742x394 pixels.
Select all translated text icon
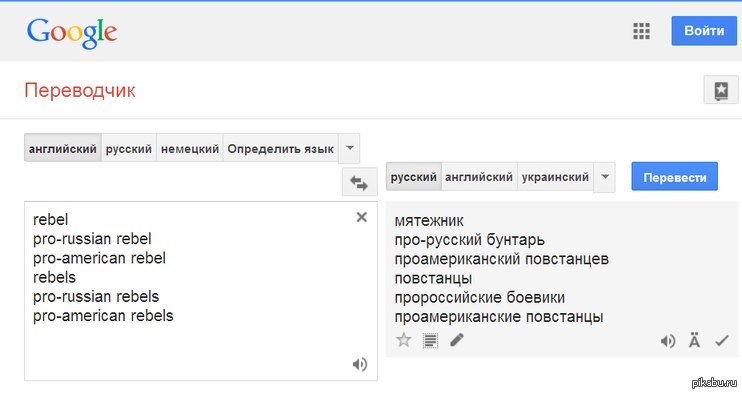click(430, 340)
